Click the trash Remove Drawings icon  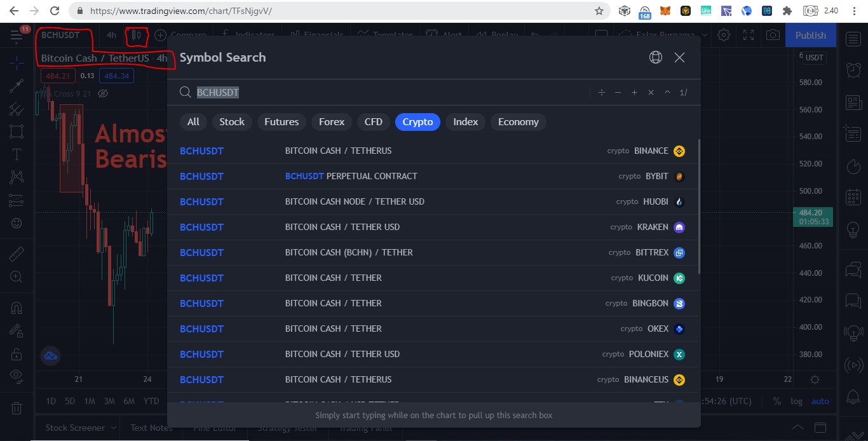(17, 408)
